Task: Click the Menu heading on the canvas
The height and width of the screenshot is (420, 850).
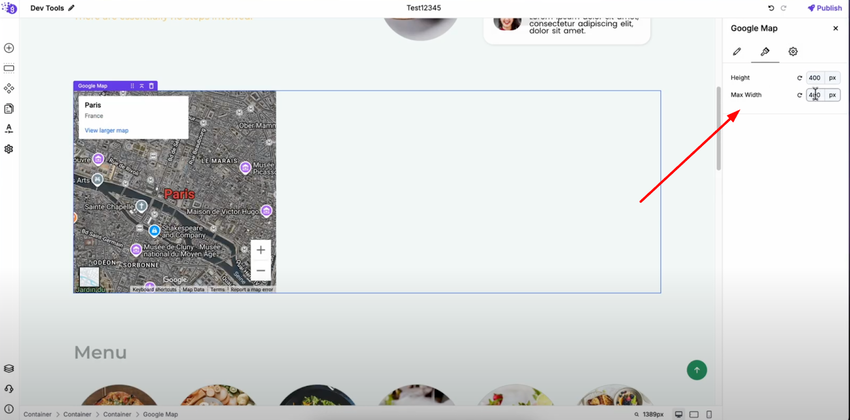Action: [100, 353]
